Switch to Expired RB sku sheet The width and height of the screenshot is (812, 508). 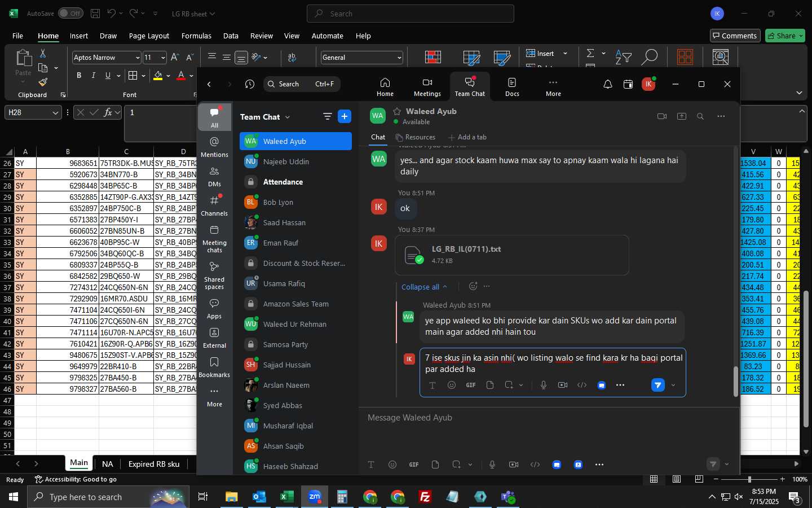pyautogui.click(x=154, y=464)
